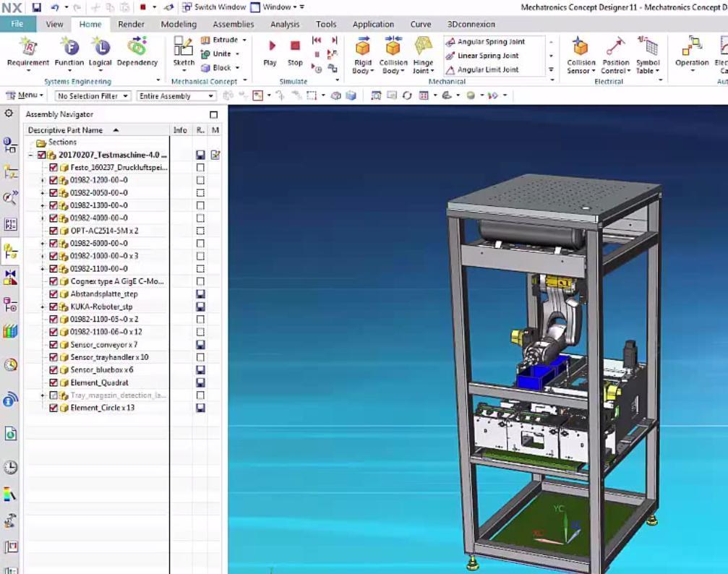
Task: Expand the 01982-1100-00 subassembly
Action: click(43, 269)
